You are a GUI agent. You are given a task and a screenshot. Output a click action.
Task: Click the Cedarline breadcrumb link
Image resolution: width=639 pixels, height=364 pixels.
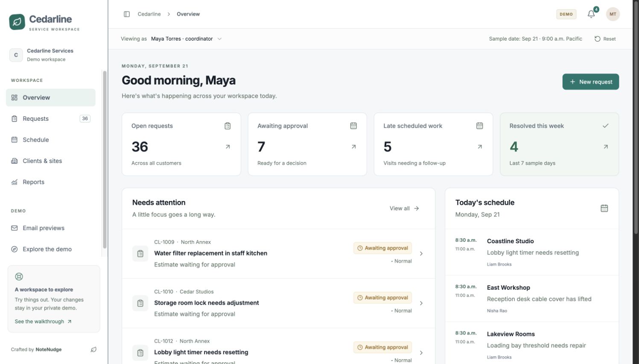[149, 14]
